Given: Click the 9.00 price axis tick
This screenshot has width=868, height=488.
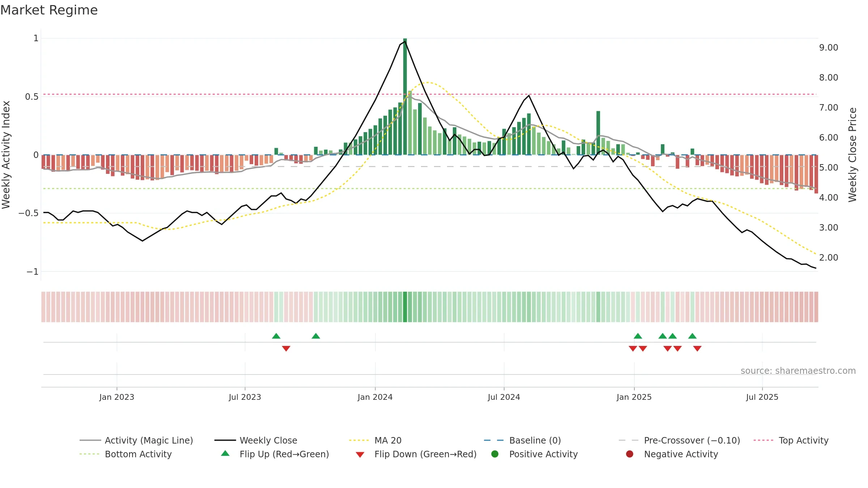Looking at the screenshot, I should 829,48.
